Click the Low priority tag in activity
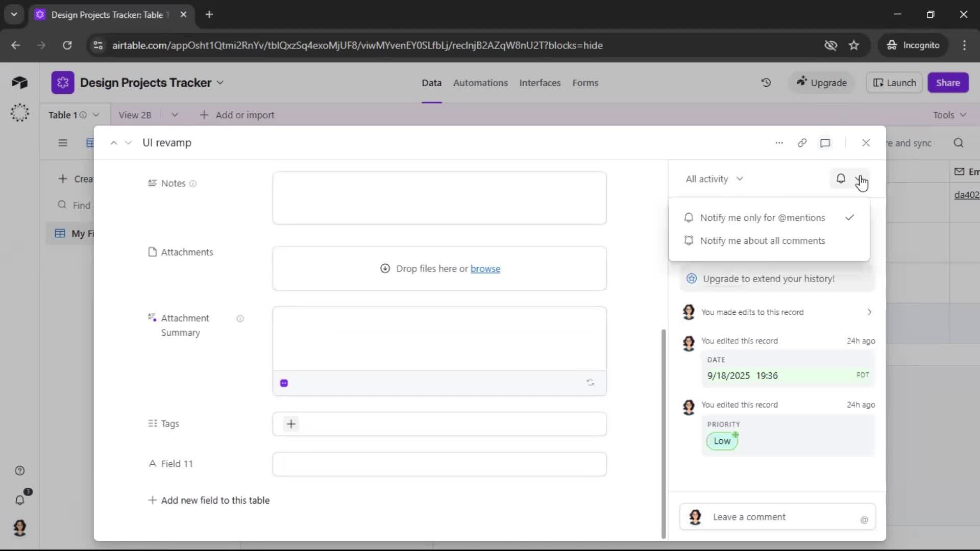The height and width of the screenshot is (551, 980). (722, 441)
